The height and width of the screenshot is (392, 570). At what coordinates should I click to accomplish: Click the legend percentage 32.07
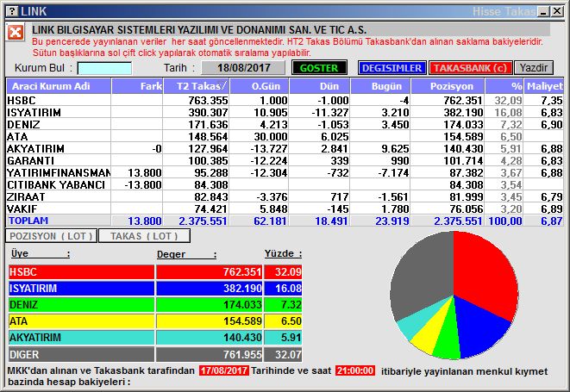click(288, 354)
